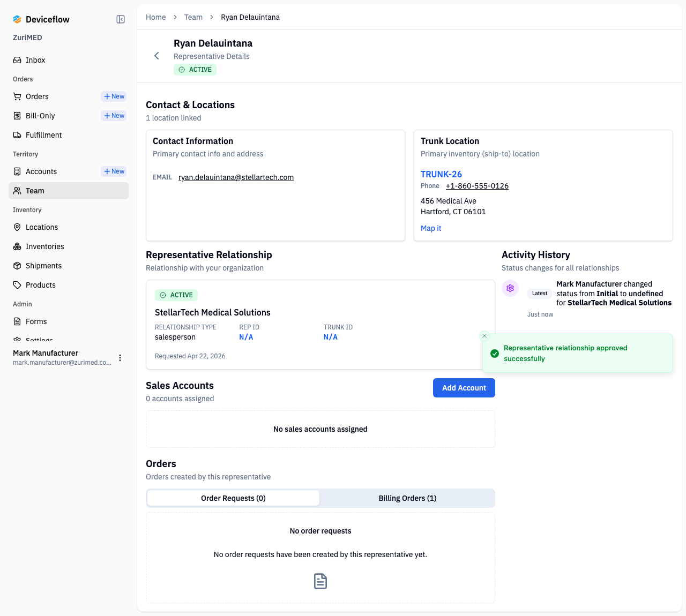This screenshot has height=616, width=686.
Task: Open Forms under Admin
Action: [x=69, y=321]
